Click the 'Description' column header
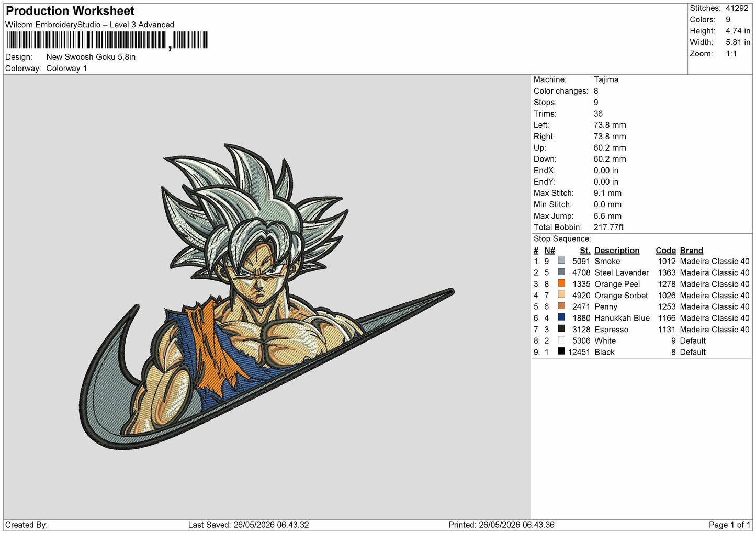756x534 pixels. point(617,251)
